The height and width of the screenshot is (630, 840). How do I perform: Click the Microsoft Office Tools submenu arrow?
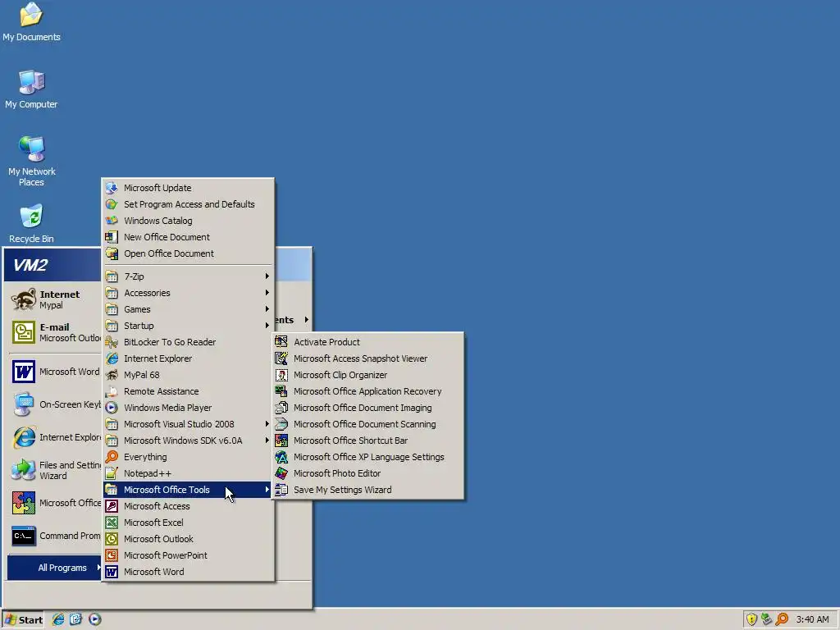pos(267,490)
